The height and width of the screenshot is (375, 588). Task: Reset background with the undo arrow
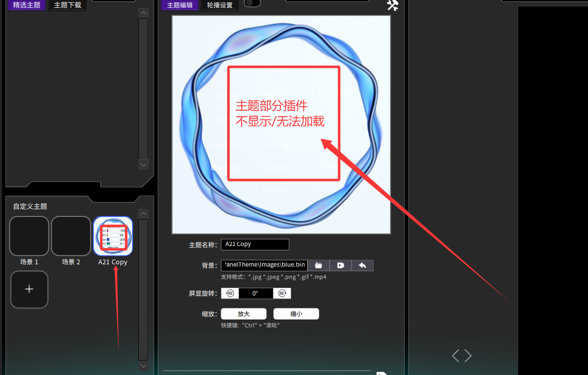(x=362, y=265)
